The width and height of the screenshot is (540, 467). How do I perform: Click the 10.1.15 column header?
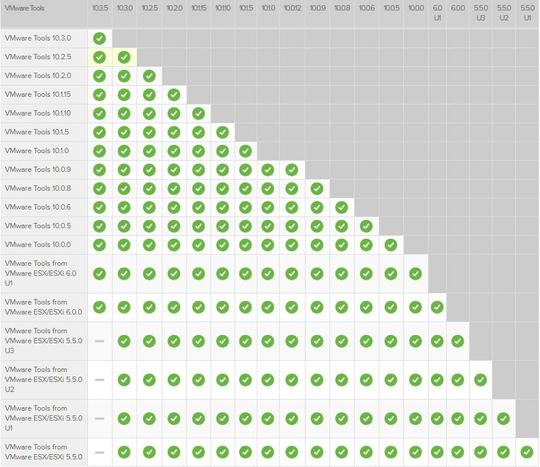tap(199, 8)
